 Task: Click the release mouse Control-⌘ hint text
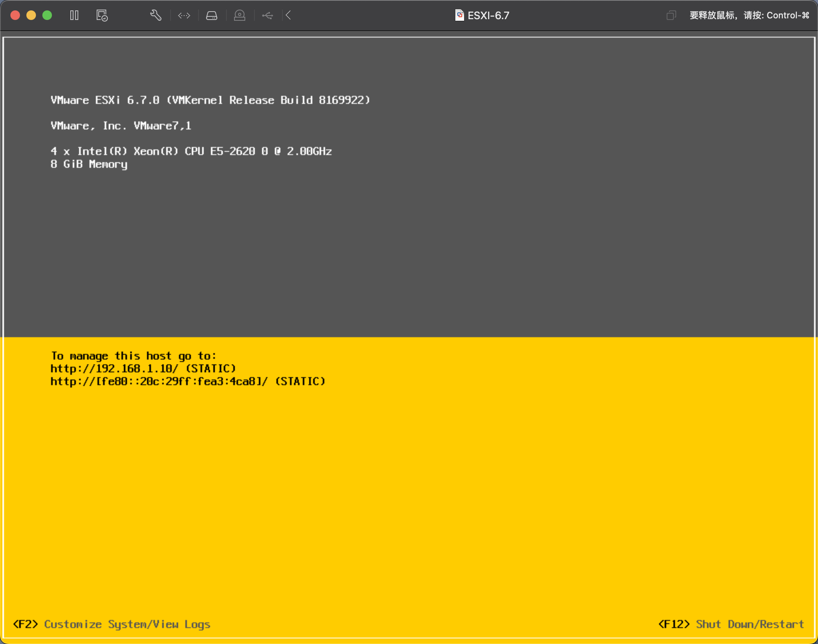[x=749, y=15]
